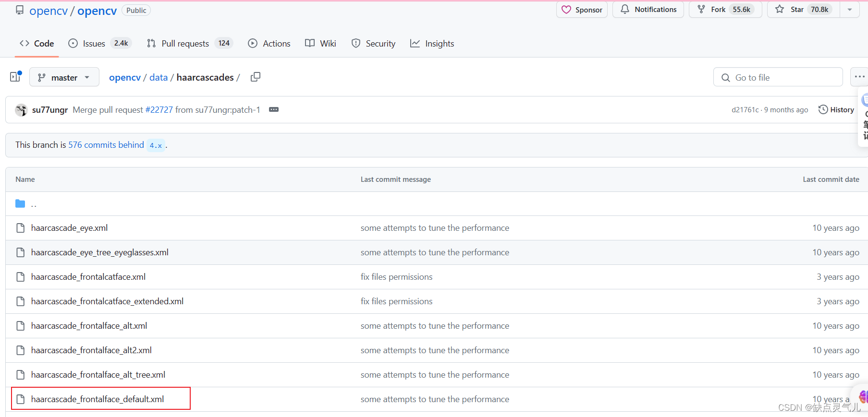Click file icon of haarcascade_eye_tree_eyeglasses.xml

(20, 252)
